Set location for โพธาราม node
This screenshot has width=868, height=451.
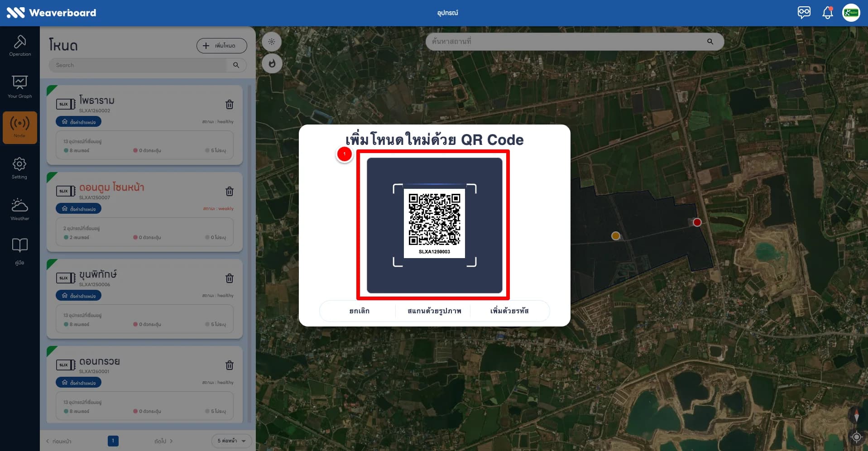pos(78,122)
